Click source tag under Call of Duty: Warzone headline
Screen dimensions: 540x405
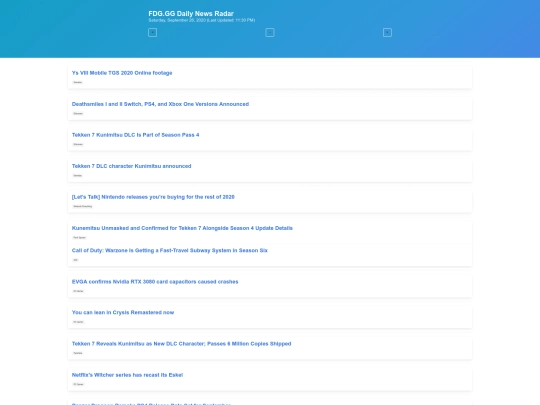(x=75, y=260)
